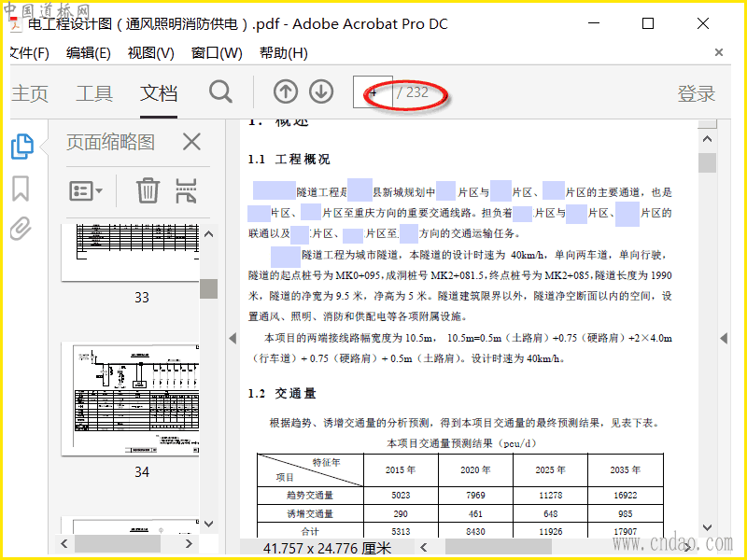
Task: Click the thumbnail panel horizontal scrollbar handle
Action: tap(118, 543)
